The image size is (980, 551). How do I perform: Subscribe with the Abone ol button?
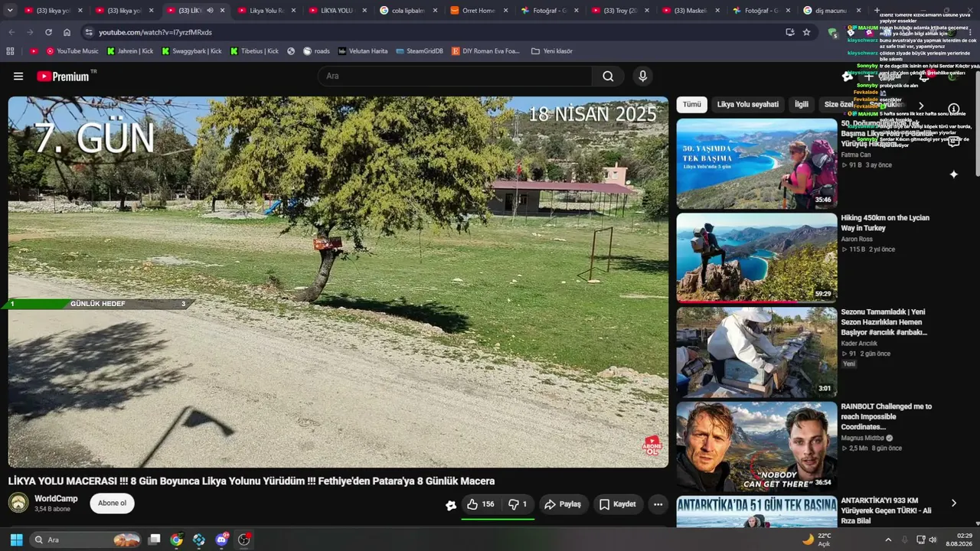point(112,503)
